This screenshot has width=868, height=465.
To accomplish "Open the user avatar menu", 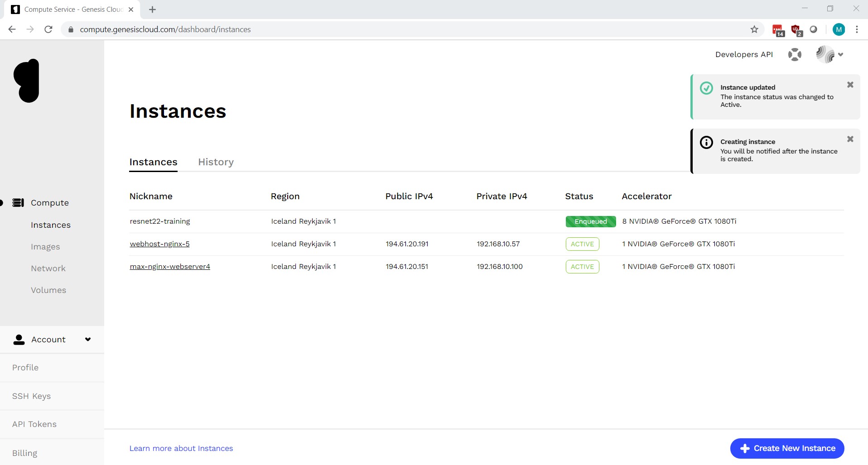I will (x=829, y=54).
